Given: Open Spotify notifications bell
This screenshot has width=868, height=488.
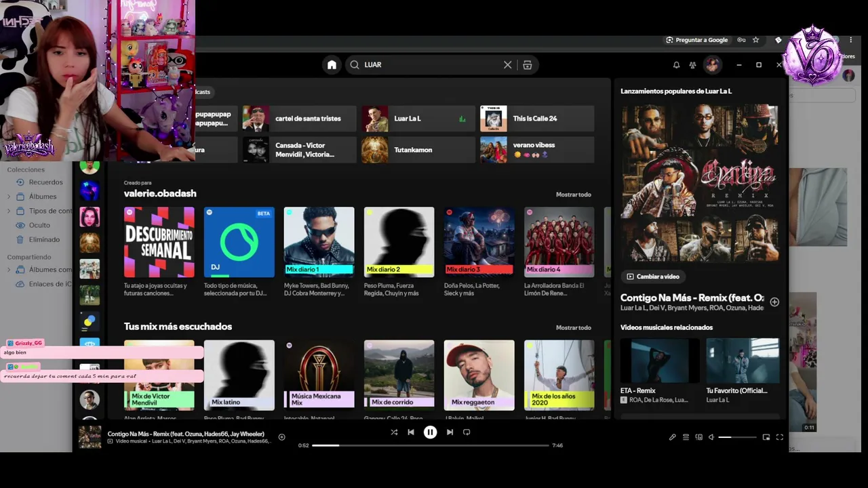Looking at the screenshot, I should pos(676,65).
